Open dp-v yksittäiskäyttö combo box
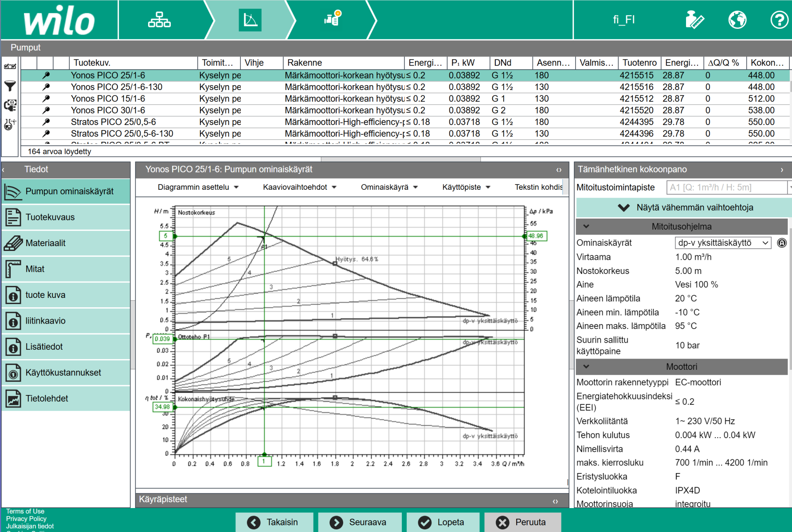 point(723,243)
